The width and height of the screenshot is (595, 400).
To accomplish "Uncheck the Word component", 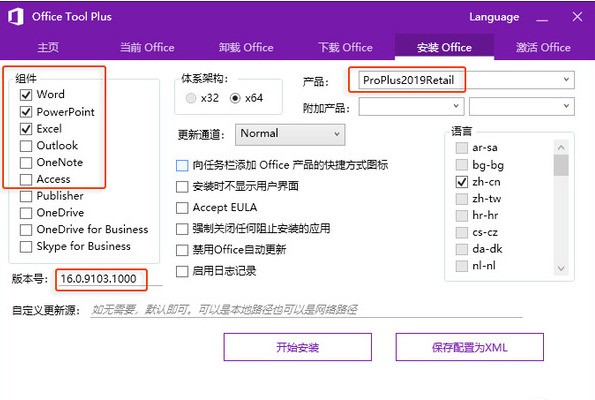I will coord(26,94).
